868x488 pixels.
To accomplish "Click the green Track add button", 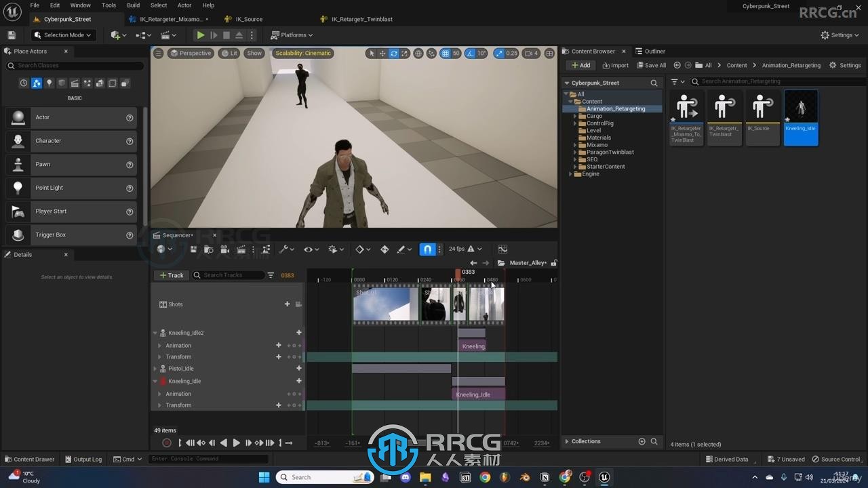I will tap(172, 275).
